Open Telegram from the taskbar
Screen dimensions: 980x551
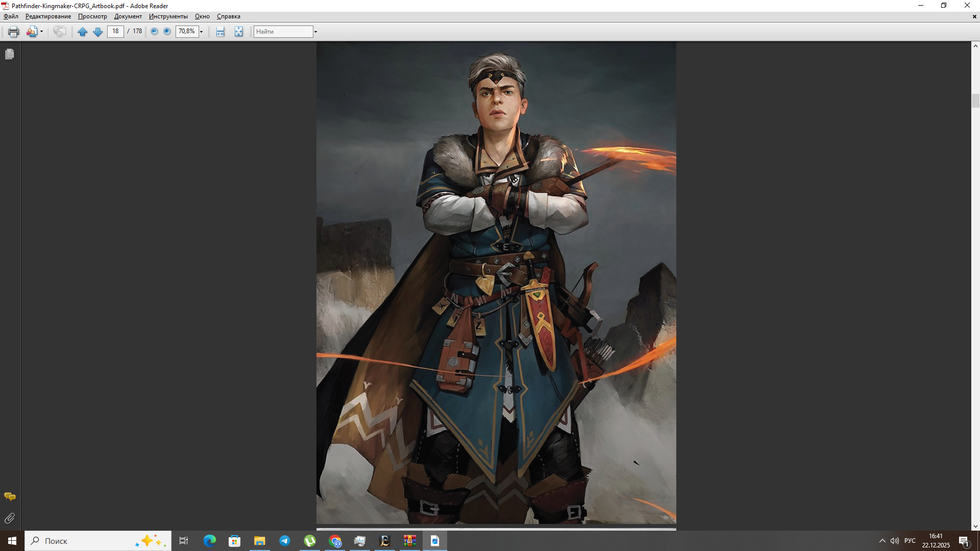pyautogui.click(x=284, y=541)
